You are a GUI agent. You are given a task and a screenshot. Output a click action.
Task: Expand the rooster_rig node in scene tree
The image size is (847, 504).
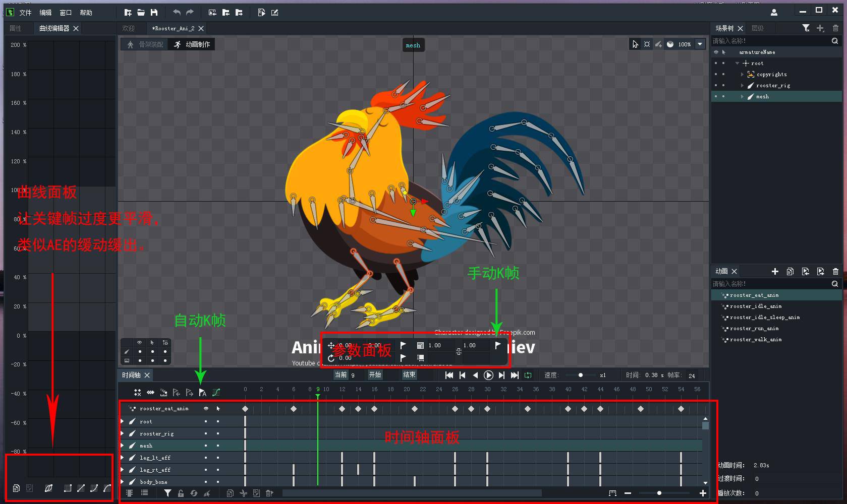click(742, 85)
